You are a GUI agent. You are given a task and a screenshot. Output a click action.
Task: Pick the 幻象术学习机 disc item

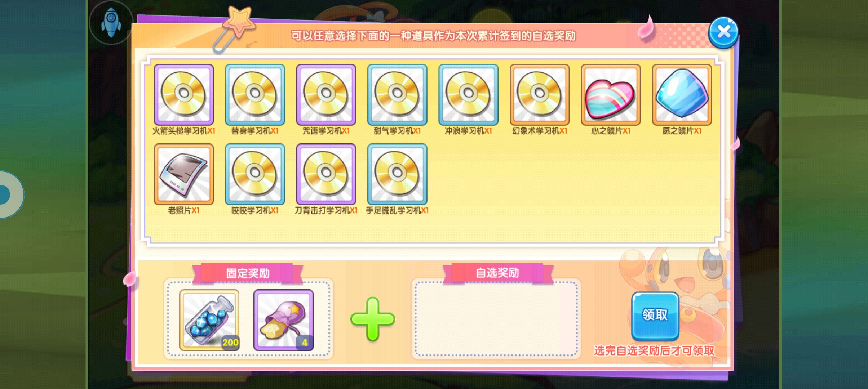[540, 95]
